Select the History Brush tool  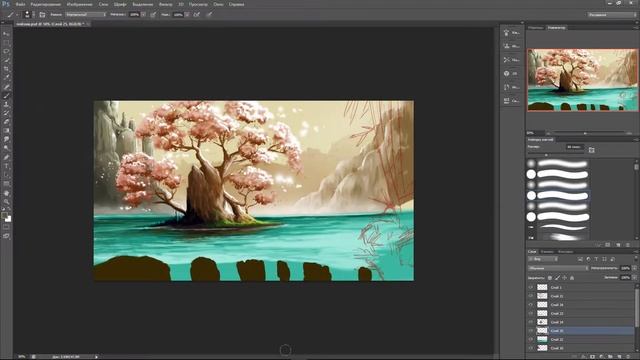[6, 113]
